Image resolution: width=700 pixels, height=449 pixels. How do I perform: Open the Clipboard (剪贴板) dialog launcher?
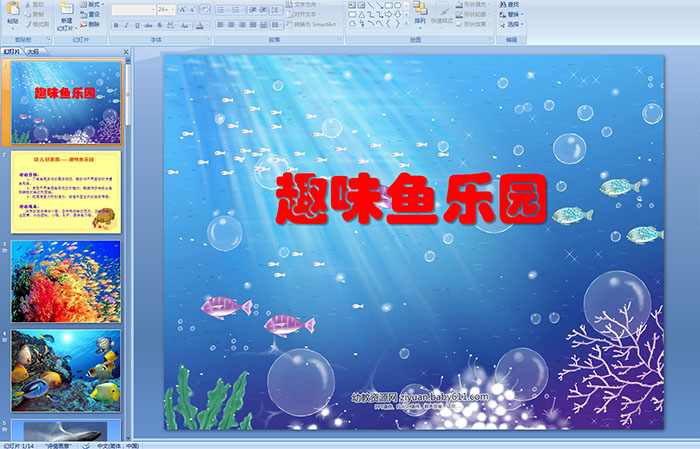coord(48,40)
